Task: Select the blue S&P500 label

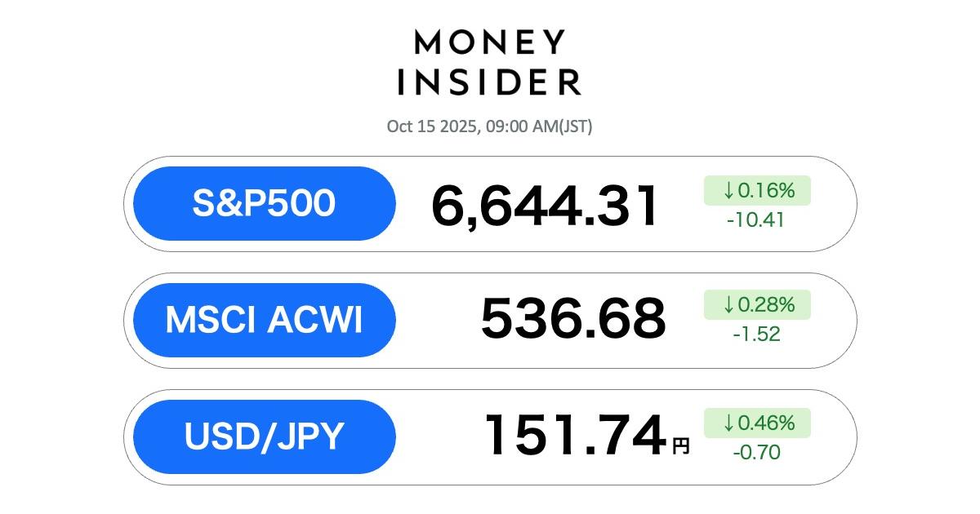Action: click(x=264, y=203)
